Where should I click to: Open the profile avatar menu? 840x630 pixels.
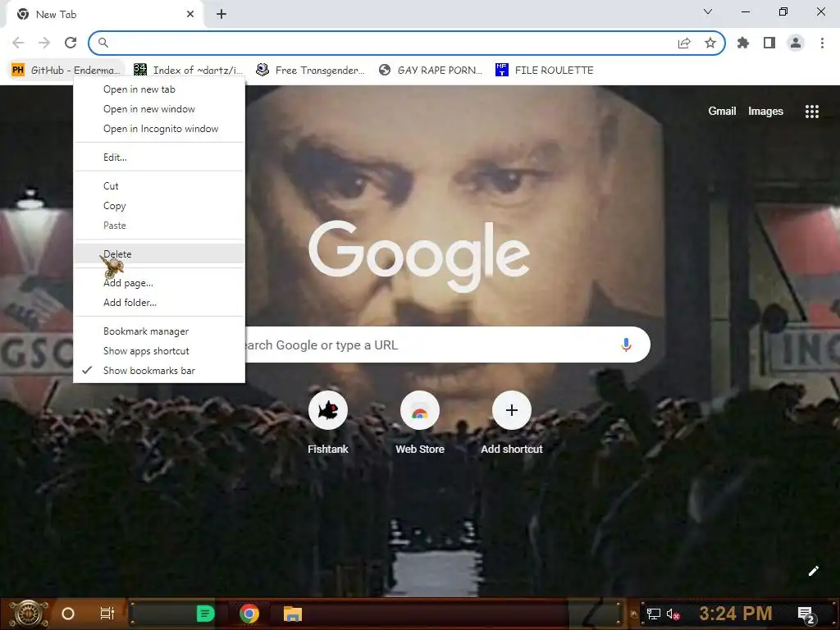pyautogui.click(x=796, y=43)
